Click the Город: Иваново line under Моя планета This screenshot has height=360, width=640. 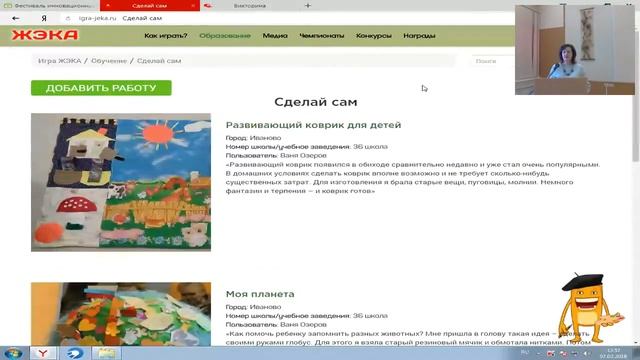(253, 307)
